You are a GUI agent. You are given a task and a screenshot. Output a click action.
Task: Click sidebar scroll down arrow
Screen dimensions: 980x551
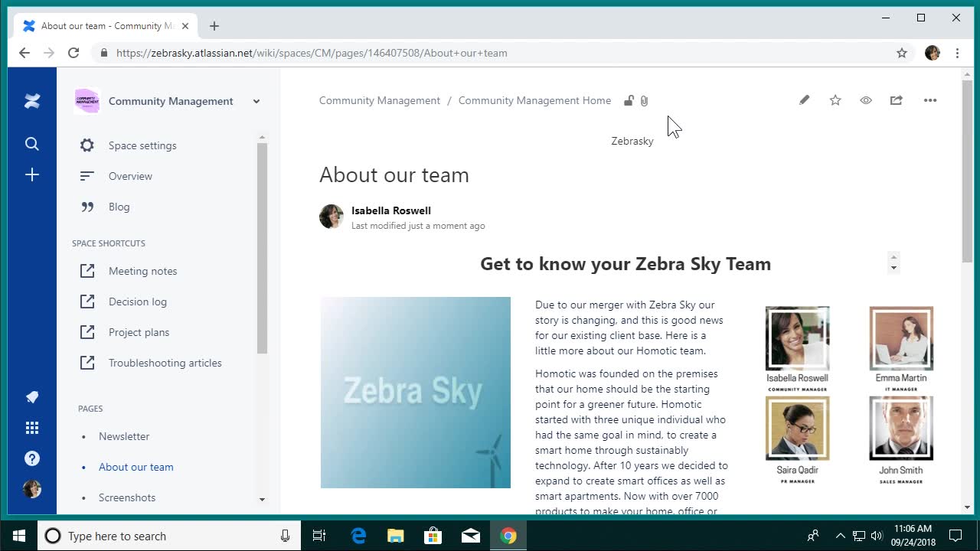pos(262,500)
